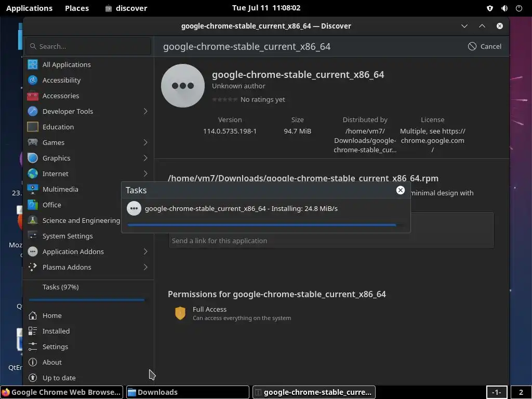Open the About info icon

33,362
